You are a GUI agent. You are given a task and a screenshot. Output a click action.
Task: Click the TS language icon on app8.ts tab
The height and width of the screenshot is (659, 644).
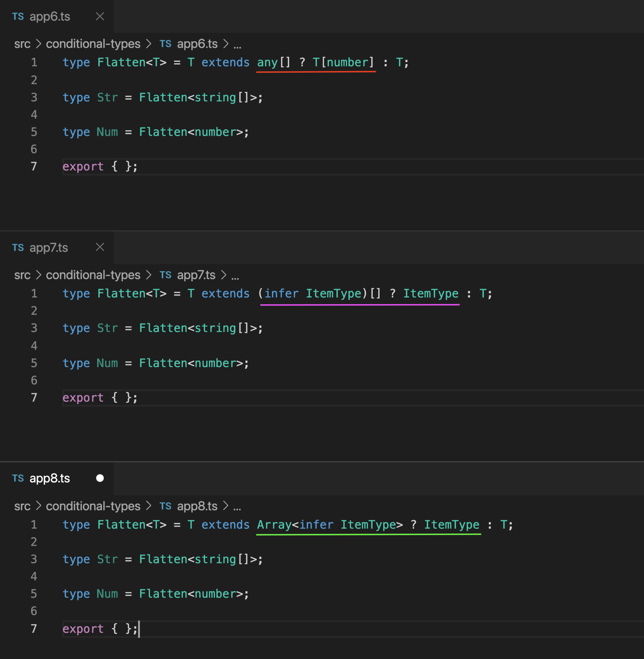coord(18,478)
